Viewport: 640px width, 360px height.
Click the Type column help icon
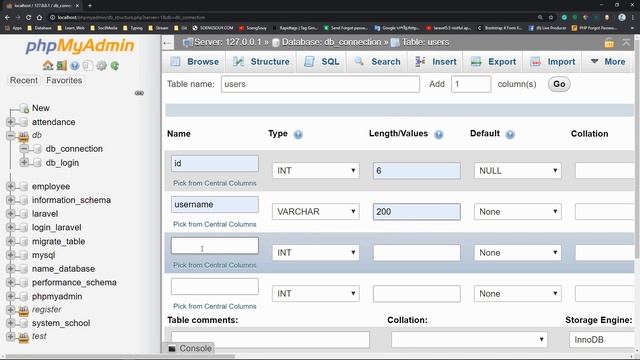point(298,134)
